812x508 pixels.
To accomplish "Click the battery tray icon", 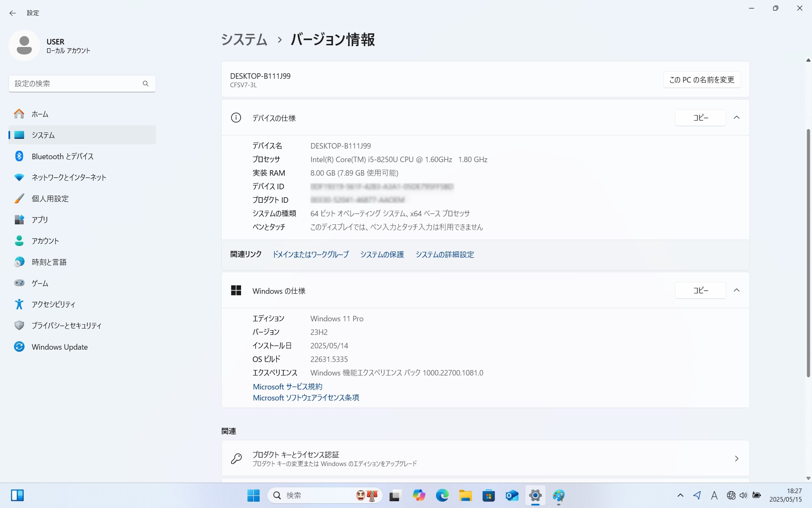I will (757, 495).
